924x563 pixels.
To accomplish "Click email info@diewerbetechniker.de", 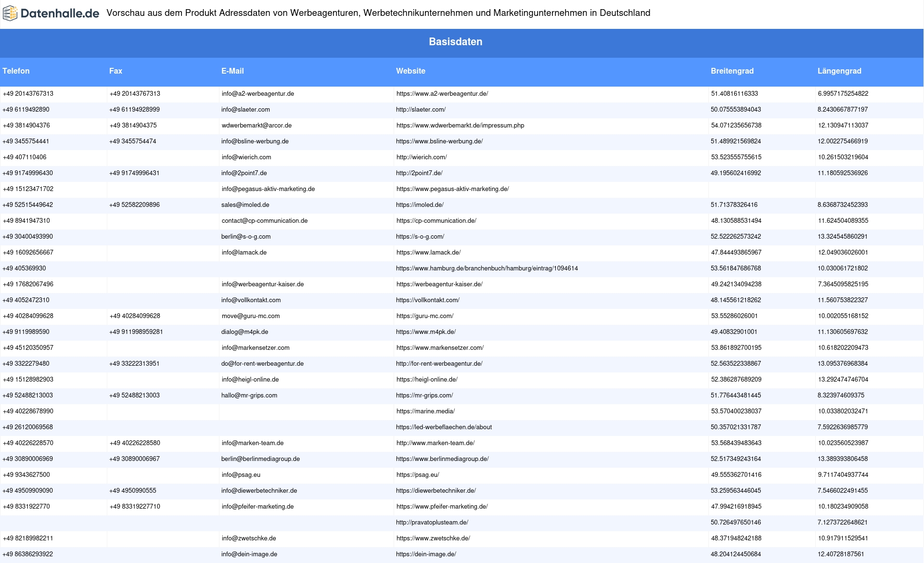I will tap(259, 491).
